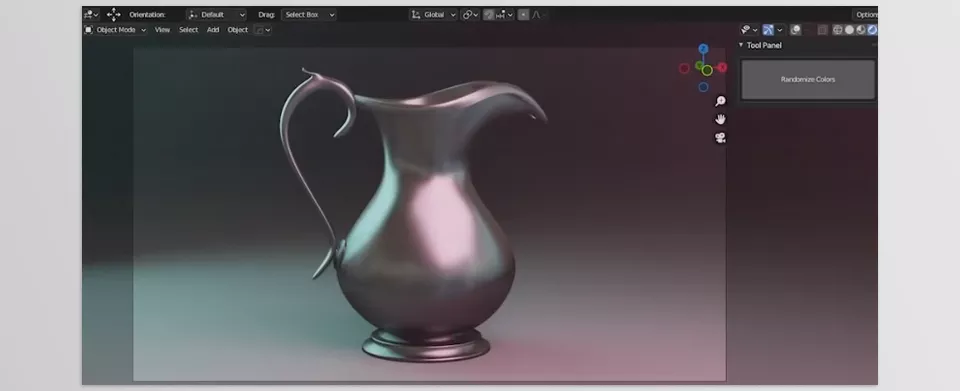Open the snap options dropdown
This screenshot has width=960, height=391.
coord(505,15)
